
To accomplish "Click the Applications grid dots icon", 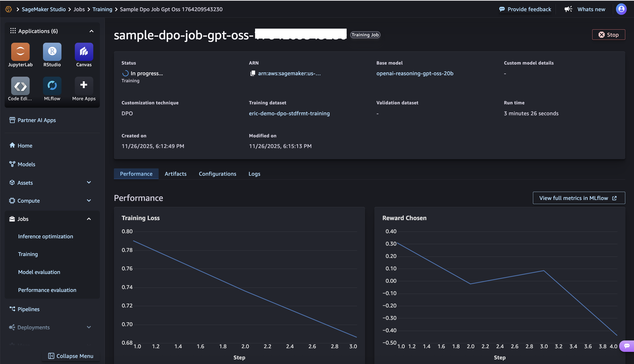I will [x=13, y=31].
